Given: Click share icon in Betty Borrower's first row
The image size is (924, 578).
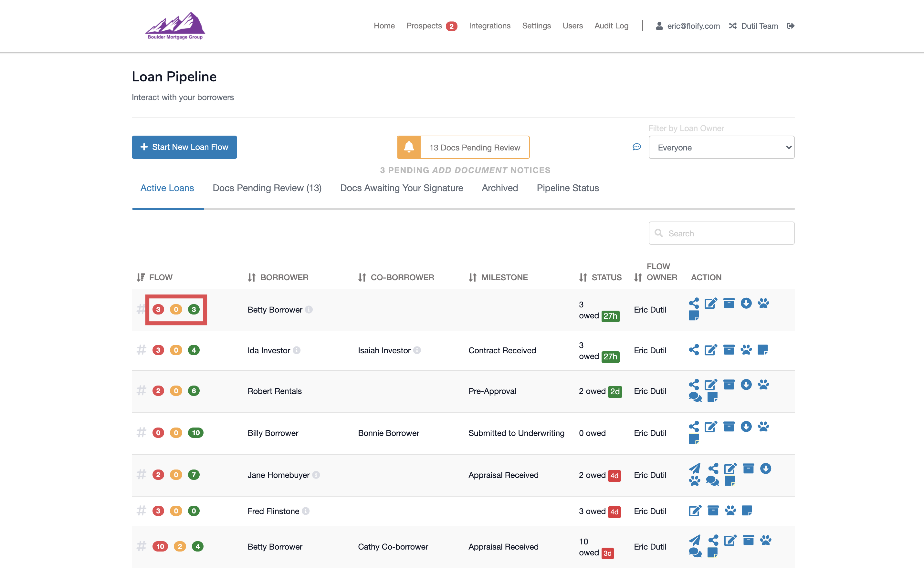Looking at the screenshot, I should click(694, 303).
